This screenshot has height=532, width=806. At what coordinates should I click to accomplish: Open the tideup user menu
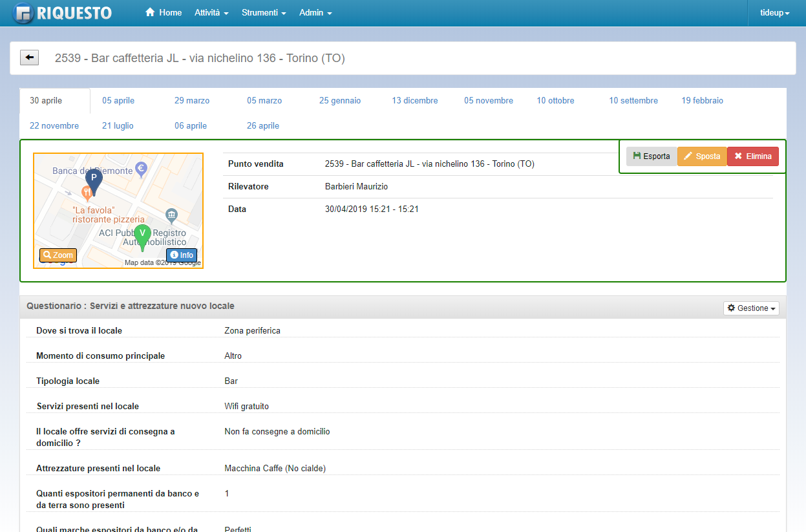[x=774, y=13]
